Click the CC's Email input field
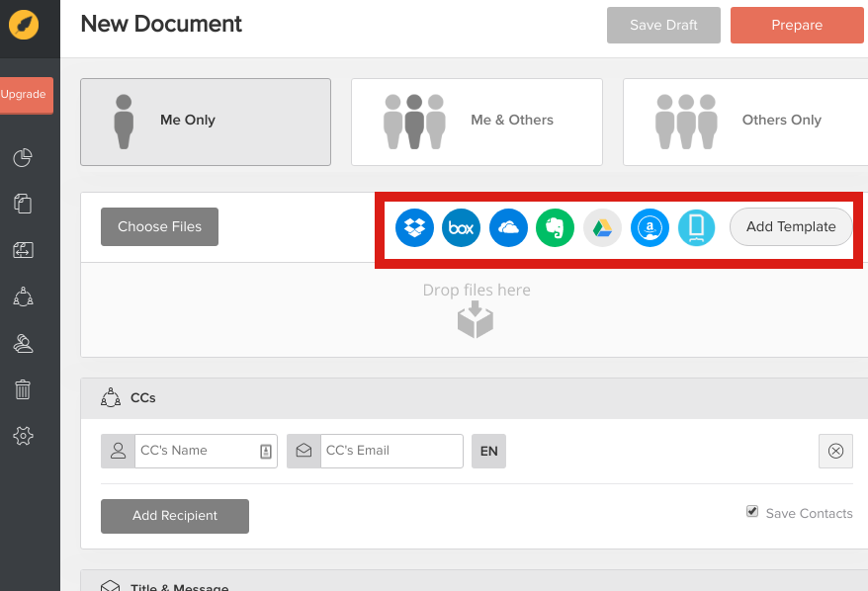Viewport: 868px width, 591px height. coord(391,451)
